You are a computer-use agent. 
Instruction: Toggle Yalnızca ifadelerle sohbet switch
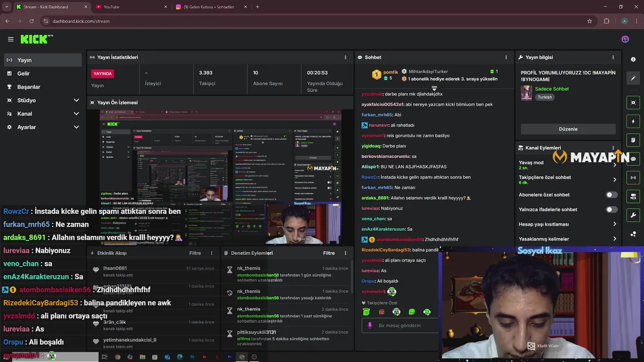611,210
